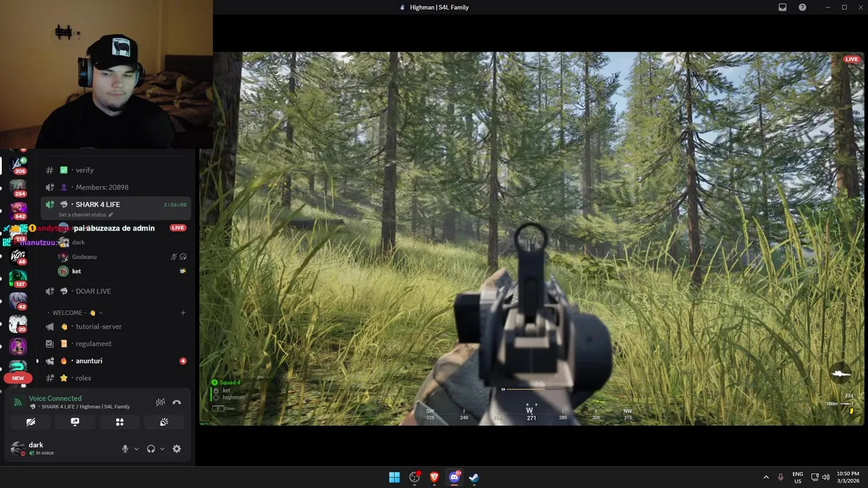Open the regulament channel
868x488 pixels.
pyautogui.click(x=116, y=344)
